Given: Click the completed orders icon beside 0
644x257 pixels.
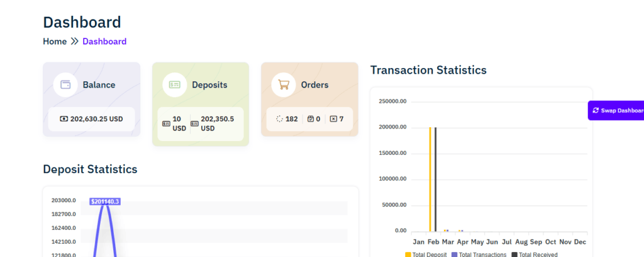Looking at the screenshot, I should pos(310,118).
